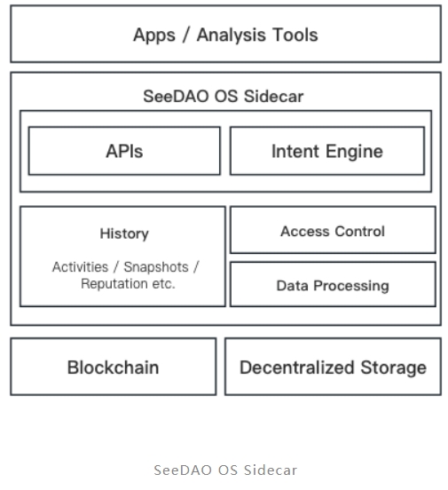Click the word Control in Access Control
Screen dimensions: 448x490
point(359,232)
